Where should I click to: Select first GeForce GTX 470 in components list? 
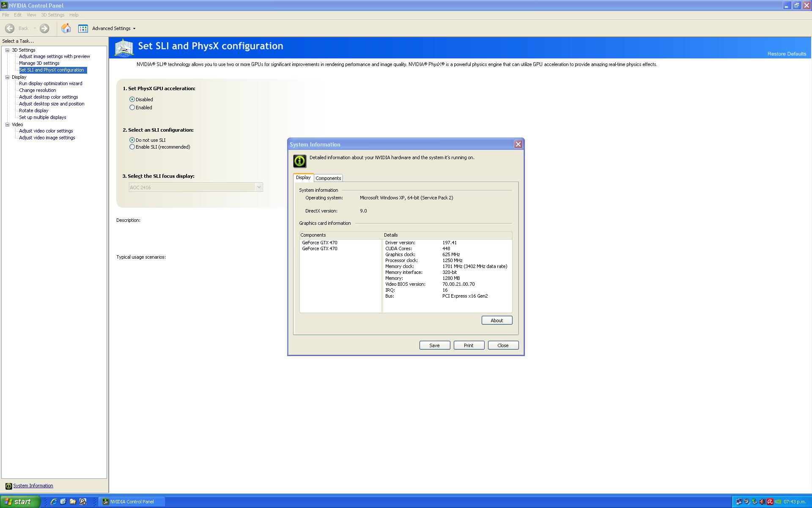[x=320, y=243]
